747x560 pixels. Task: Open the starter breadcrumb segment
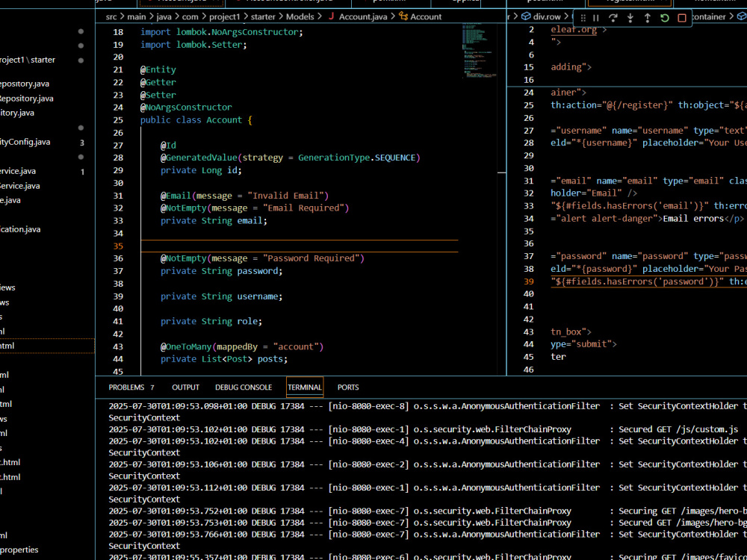(263, 16)
